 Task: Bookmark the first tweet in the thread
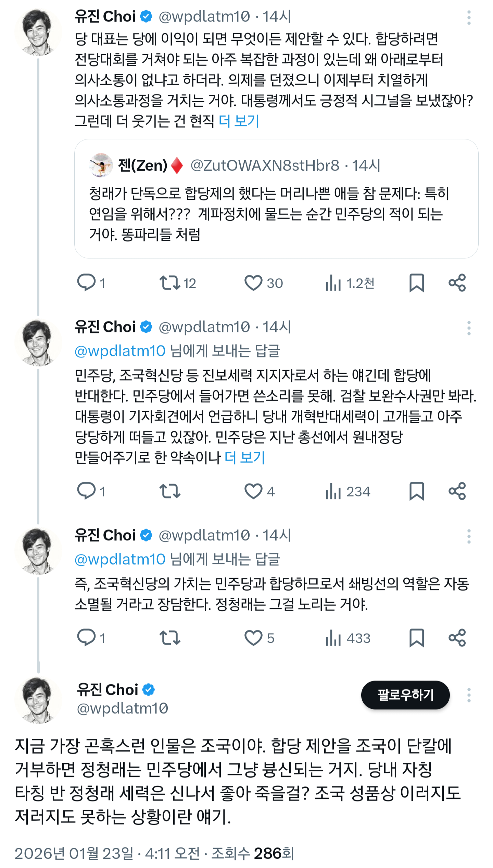point(417,283)
